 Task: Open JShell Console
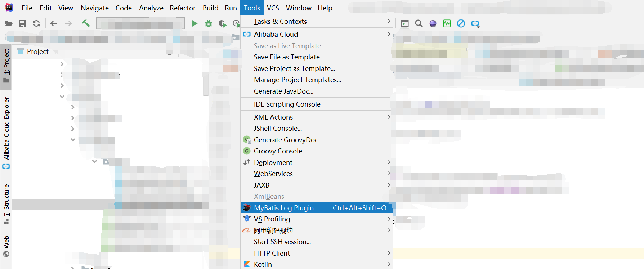pyautogui.click(x=317, y=128)
